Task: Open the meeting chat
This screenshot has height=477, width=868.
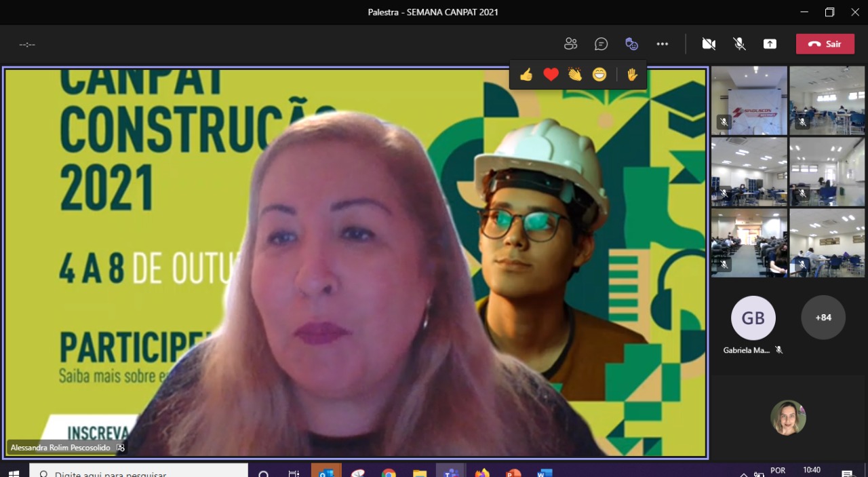Action: [x=601, y=44]
